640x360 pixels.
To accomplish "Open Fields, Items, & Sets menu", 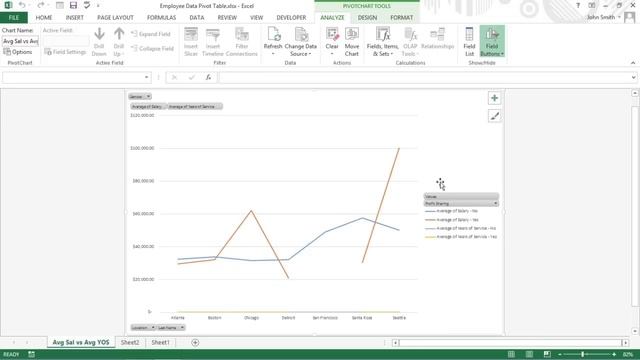I will 382,42.
